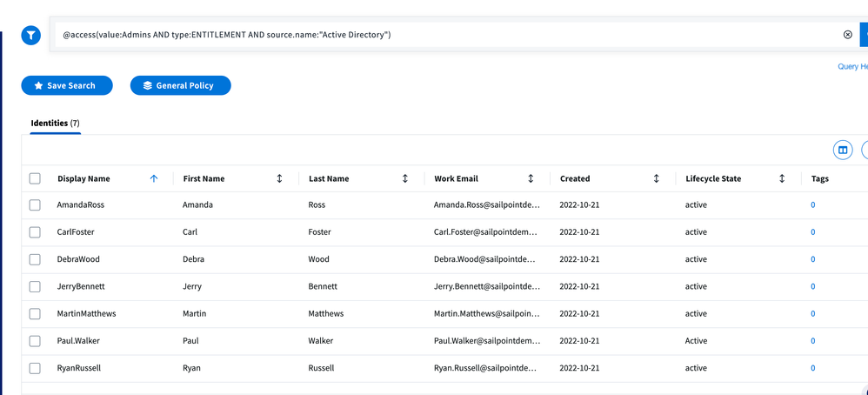Select the RyanRussell row checkbox
The width and height of the screenshot is (868, 395).
(x=35, y=368)
